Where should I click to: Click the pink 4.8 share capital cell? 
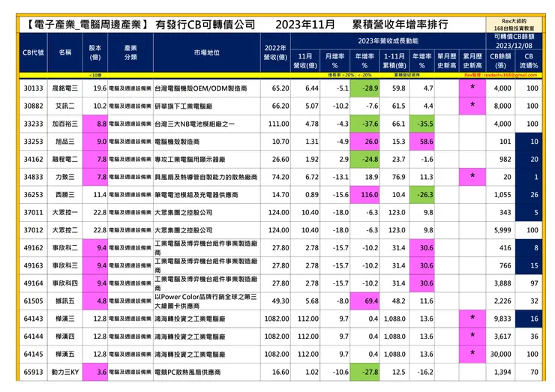tap(94, 301)
